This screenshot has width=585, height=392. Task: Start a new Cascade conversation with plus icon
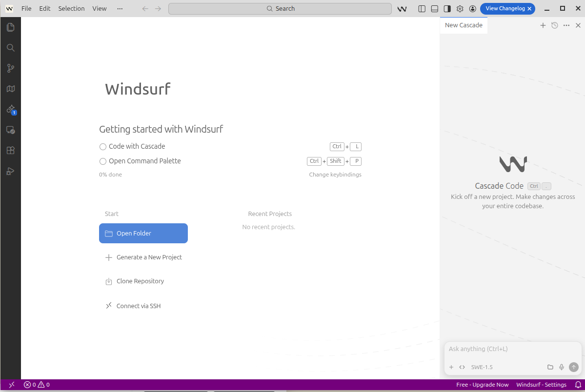[543, 25]
